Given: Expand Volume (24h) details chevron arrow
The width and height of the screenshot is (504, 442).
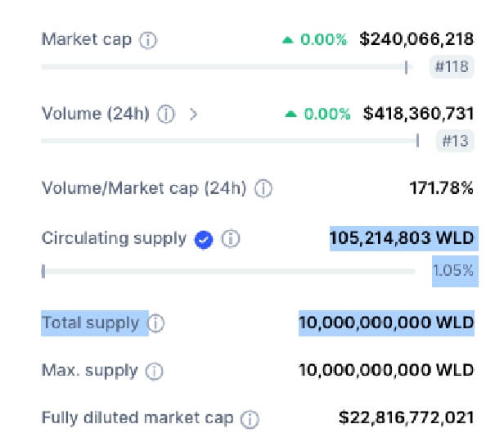Looking at the screenshot, I should point(193,114).
